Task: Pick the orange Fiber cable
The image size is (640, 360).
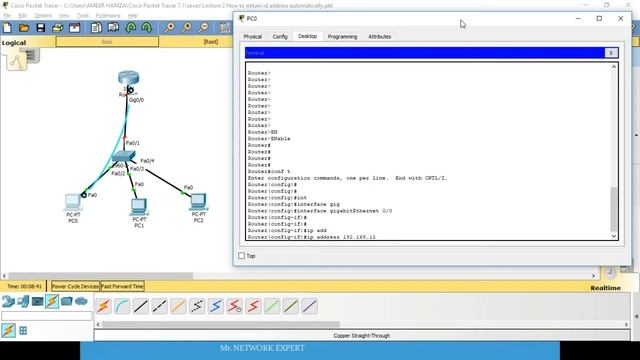Action: pos(178,306)
